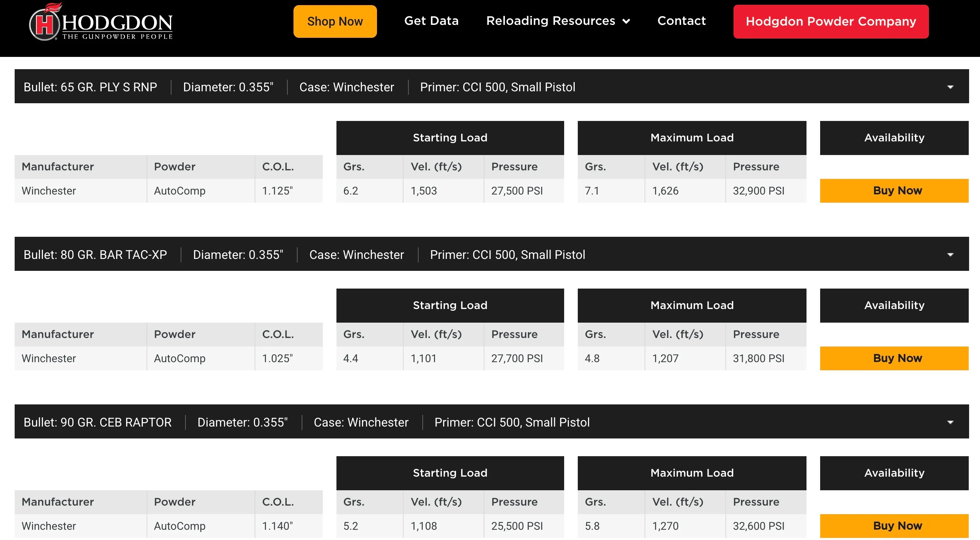Collapse the 90 GR. CEB RAPTOR section
The image size is (980, 540).
950,422
